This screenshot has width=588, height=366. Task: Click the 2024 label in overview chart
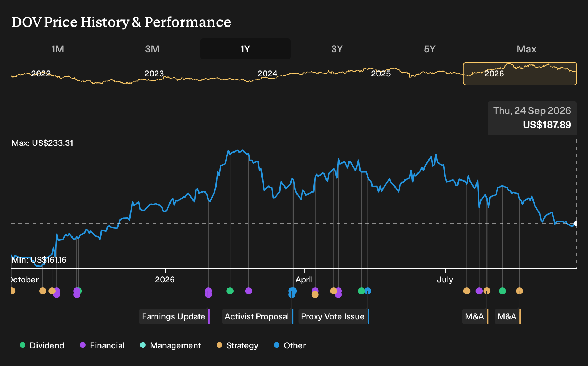coord(267,74)
